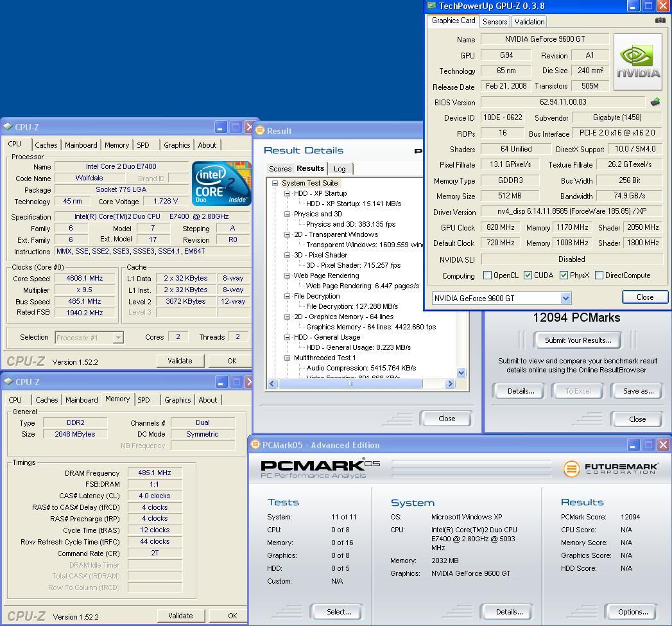This screenshot has height=626, width=672.
Task: Click Close below the Save as... button
Action: point(637,419)
